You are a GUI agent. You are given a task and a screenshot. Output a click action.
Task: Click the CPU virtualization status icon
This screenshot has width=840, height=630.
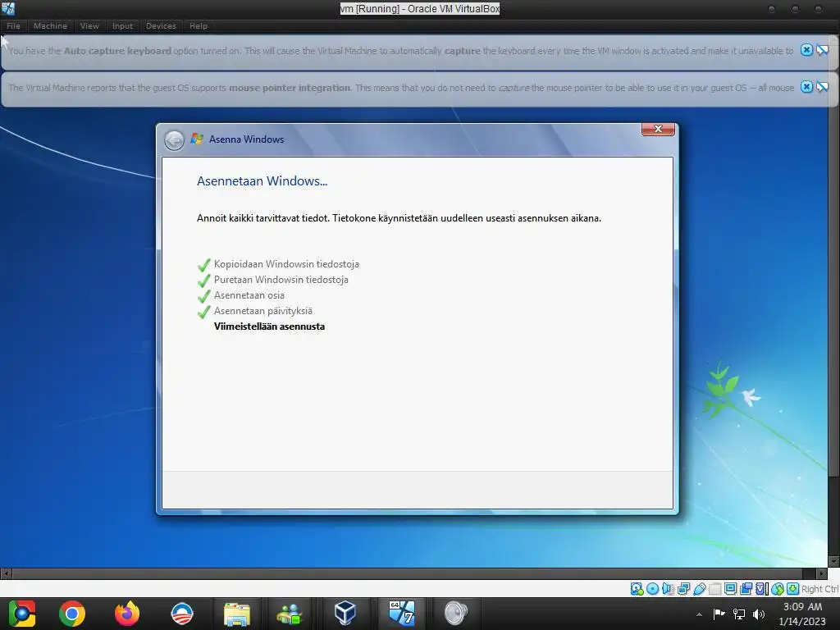762,589
